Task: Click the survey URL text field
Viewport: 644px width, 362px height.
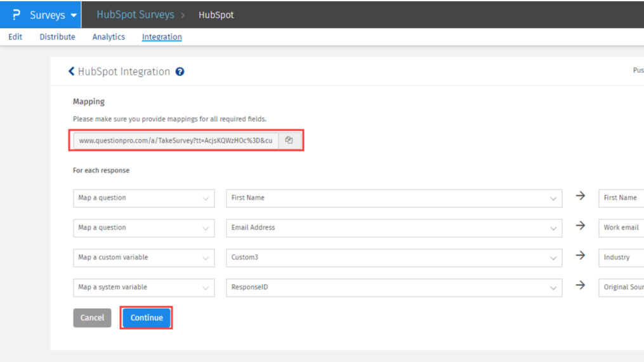Action: pyautogui.click(x=176, y=140)
